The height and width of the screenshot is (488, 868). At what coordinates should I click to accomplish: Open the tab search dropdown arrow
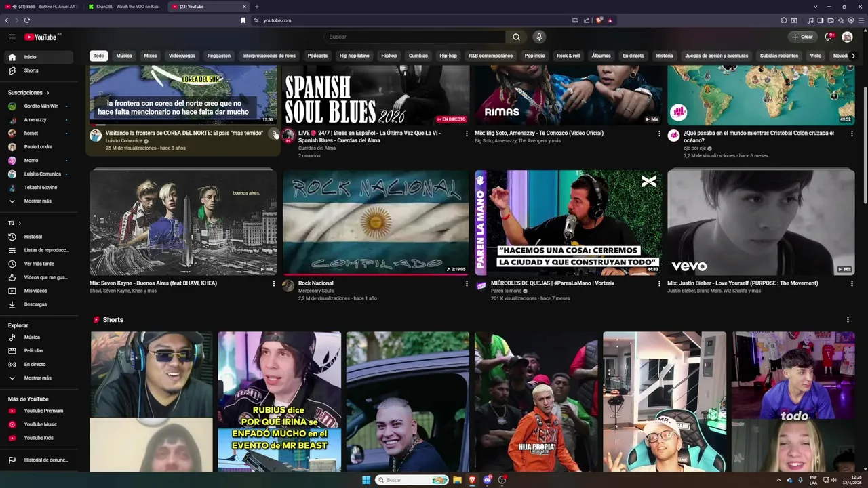click(815, 7)
